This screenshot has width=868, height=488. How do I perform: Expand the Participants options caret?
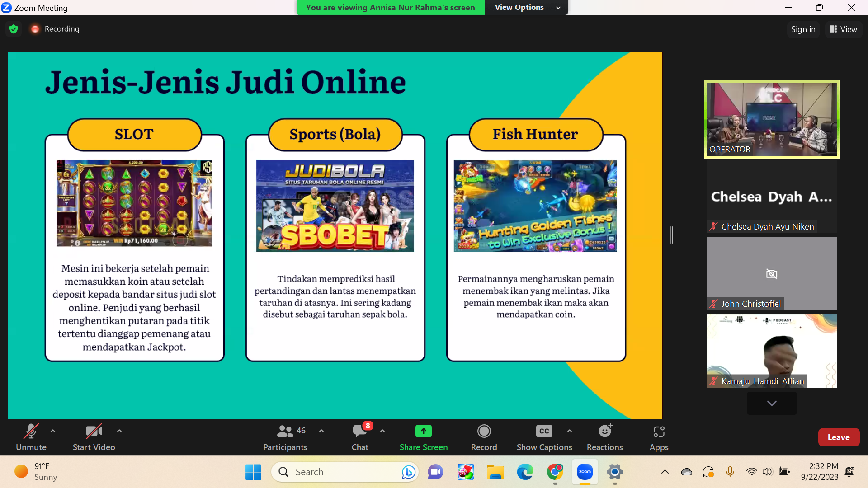[x=321, y=431]
